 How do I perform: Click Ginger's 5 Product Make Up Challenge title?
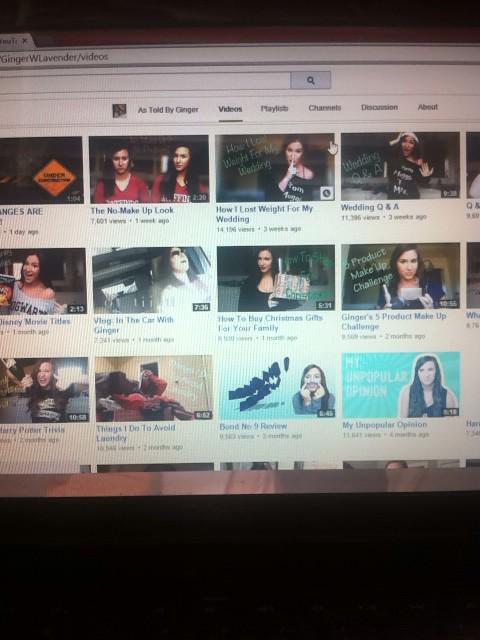tap(394, 321)
